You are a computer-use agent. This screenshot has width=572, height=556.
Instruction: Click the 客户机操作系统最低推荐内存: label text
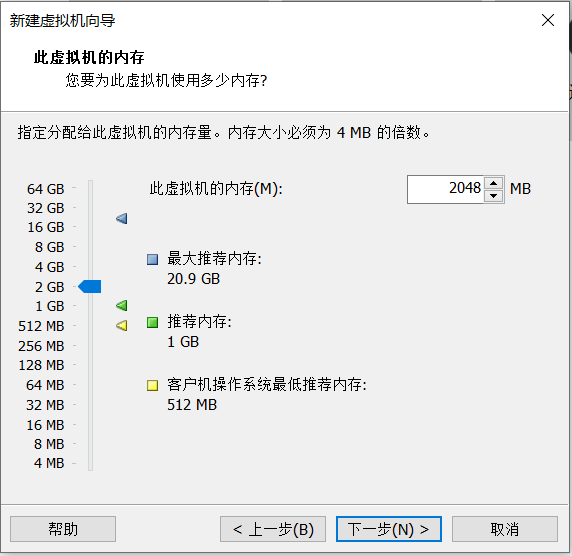coord(267,385)
